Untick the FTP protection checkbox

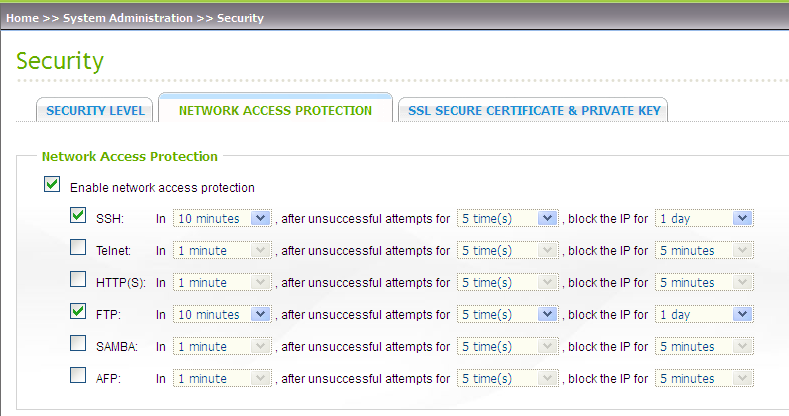[78, 312]
